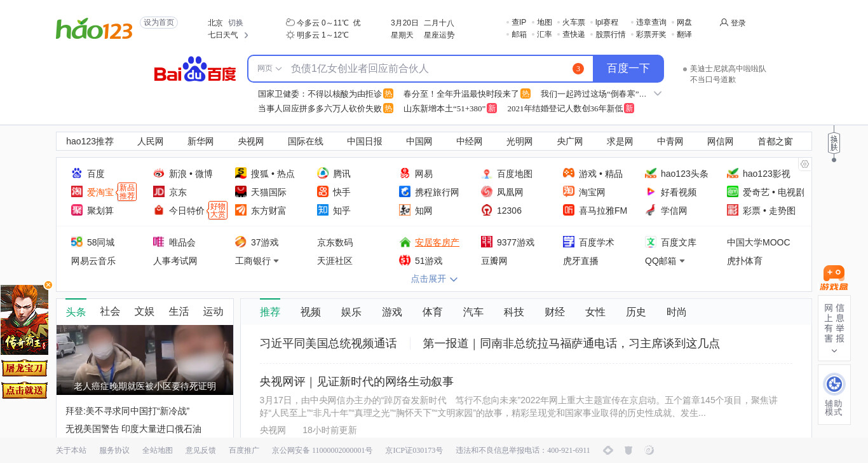This screenshot has height=463, width=868.
Task: Open the Kuaishou 快手 icon
Action: pos(323,192)
